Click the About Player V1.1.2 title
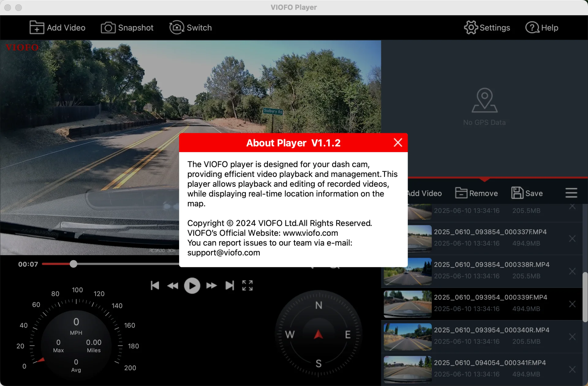Image resolution: width=588 pixels, height=386 pixels. (293, 143)
